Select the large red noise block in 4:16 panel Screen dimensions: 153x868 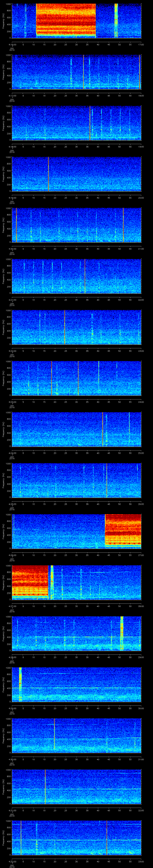click(x=66, y=20)
